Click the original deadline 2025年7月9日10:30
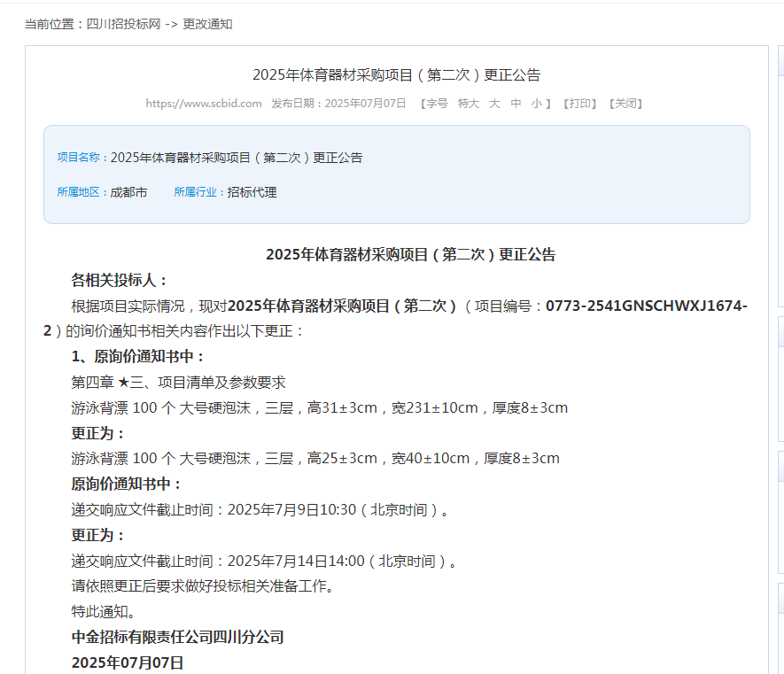 coord(292,509)
